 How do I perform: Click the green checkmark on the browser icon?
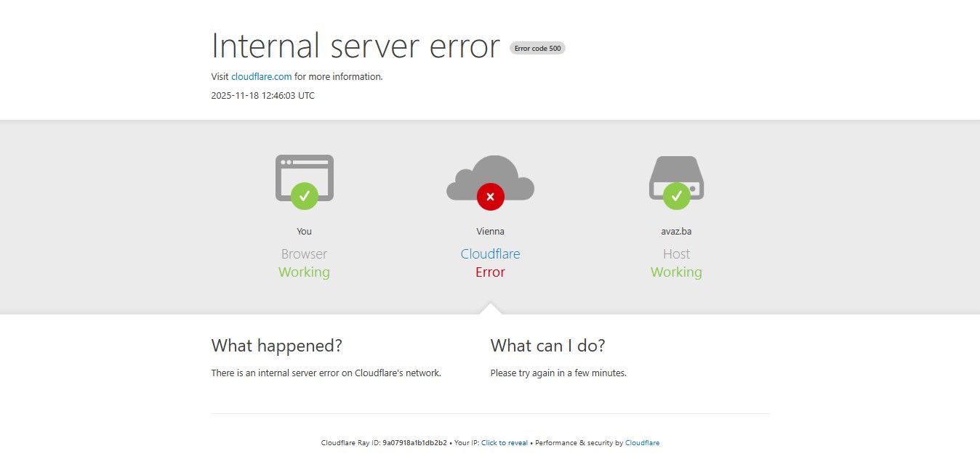pyautogui.click(x=304, y=195)
